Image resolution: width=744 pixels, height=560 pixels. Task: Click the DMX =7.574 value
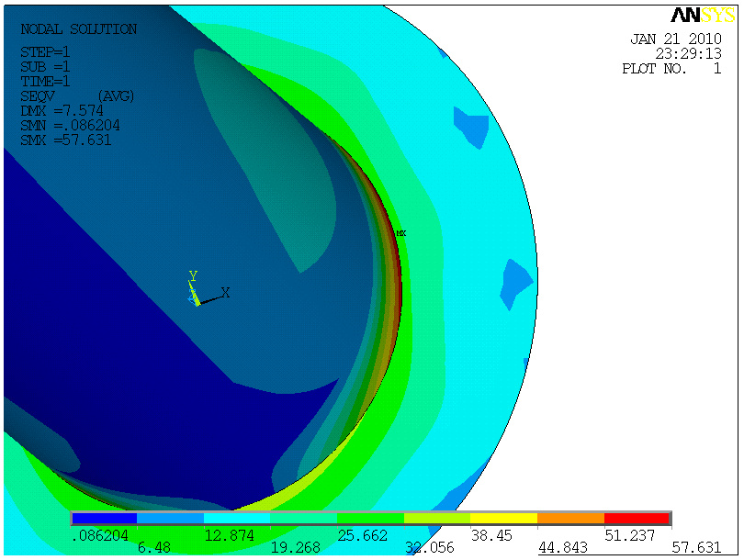coord(62,110)
